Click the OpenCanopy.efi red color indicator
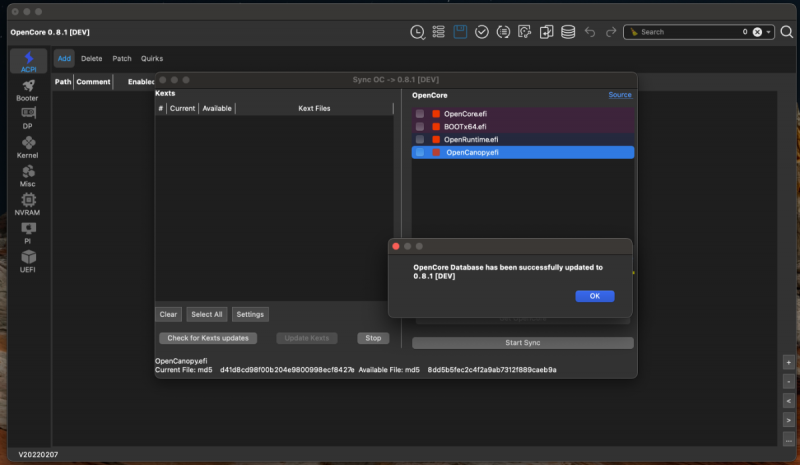 436,153
